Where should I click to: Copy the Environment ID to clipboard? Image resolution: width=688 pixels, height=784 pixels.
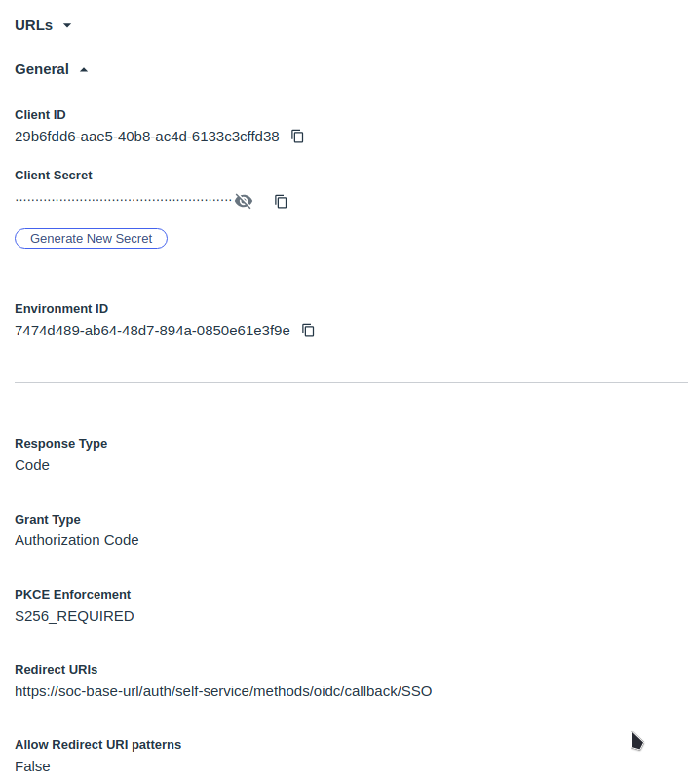pos(308,331)
